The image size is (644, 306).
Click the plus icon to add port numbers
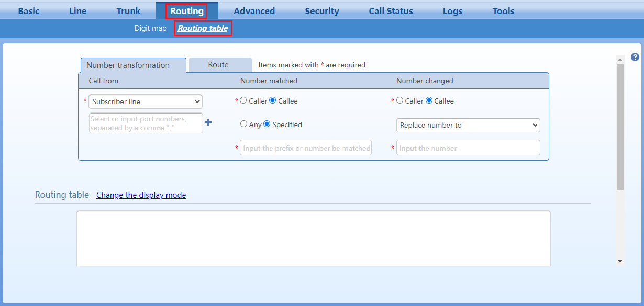(208, 122)
